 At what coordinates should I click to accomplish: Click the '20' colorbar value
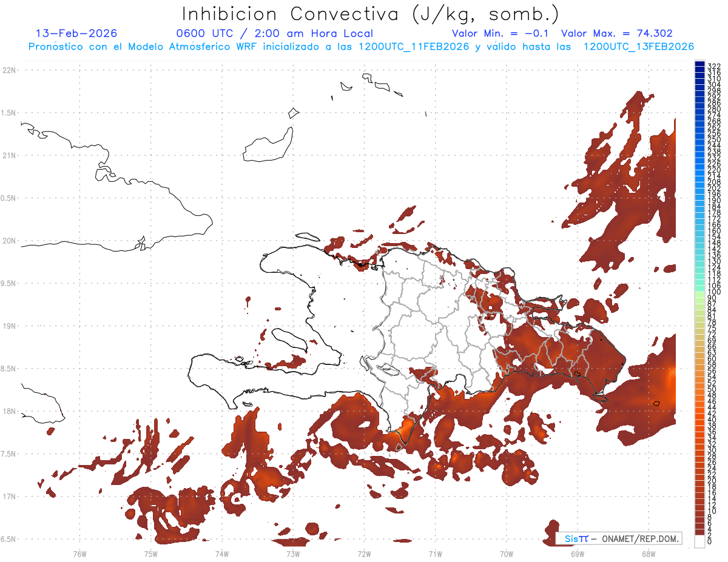[x=712, y=480]
